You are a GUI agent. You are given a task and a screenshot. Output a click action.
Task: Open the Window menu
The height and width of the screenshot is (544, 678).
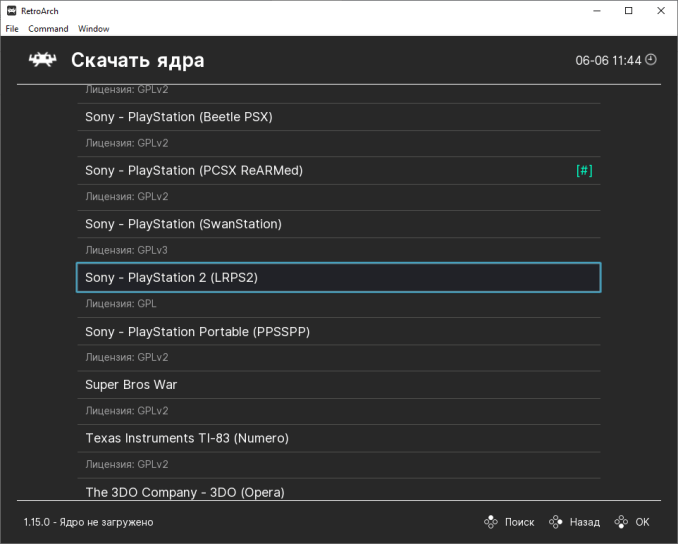click(x=93, y=29)
